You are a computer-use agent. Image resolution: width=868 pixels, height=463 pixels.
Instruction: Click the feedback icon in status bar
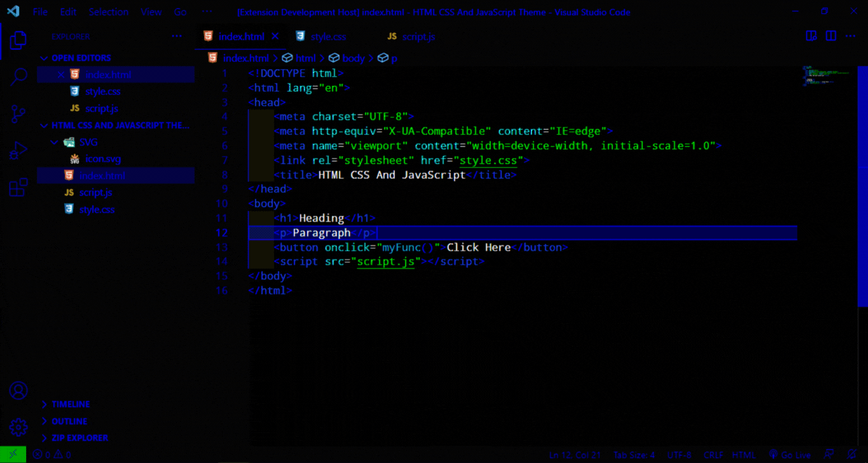[x=829, y=455]
